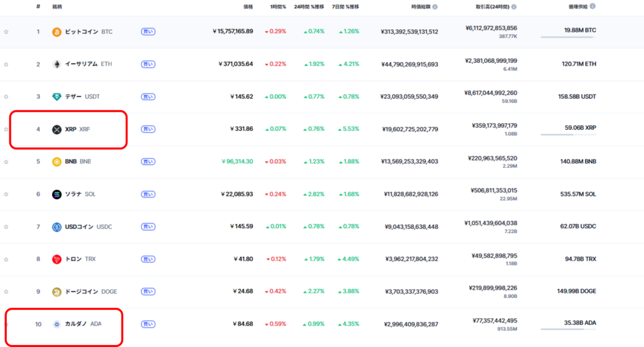The image size is (644, 347).
Task: Sort by the 銘柄 name column header
Action: 57,6
